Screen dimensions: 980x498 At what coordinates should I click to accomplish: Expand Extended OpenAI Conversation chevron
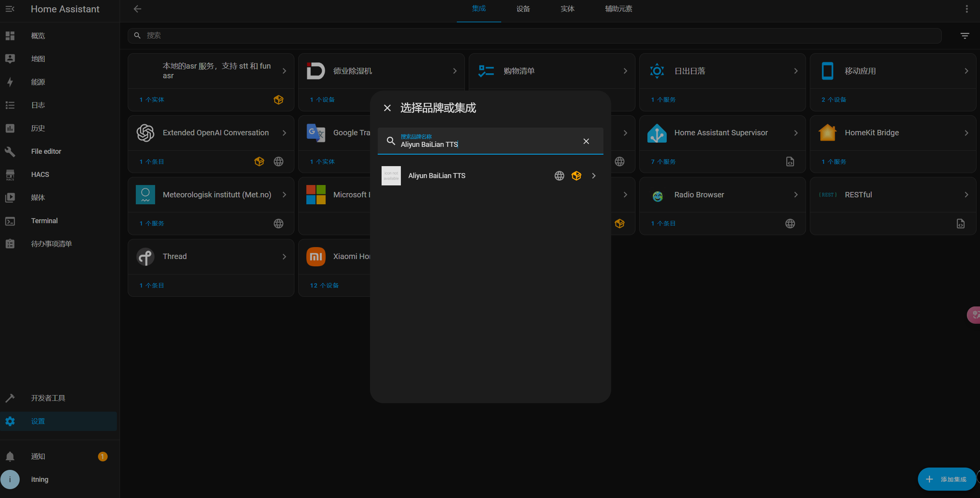tap(284, 133)
